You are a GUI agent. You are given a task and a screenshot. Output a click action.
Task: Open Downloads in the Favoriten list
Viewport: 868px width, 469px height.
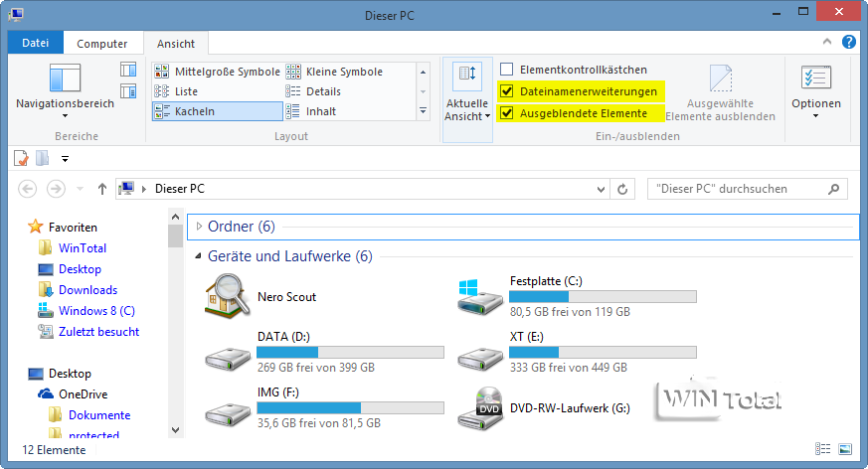pos(87,290)
